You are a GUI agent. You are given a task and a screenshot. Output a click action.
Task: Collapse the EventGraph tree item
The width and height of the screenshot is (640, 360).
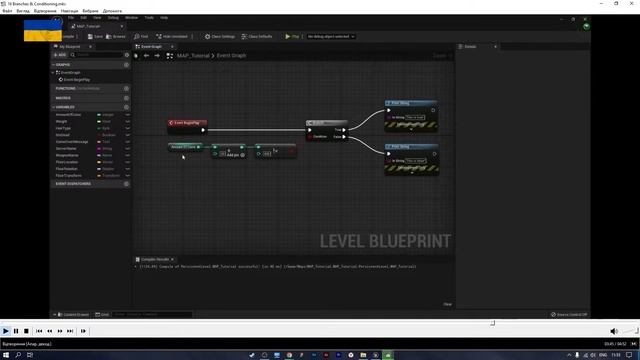(x=53, y=73)
